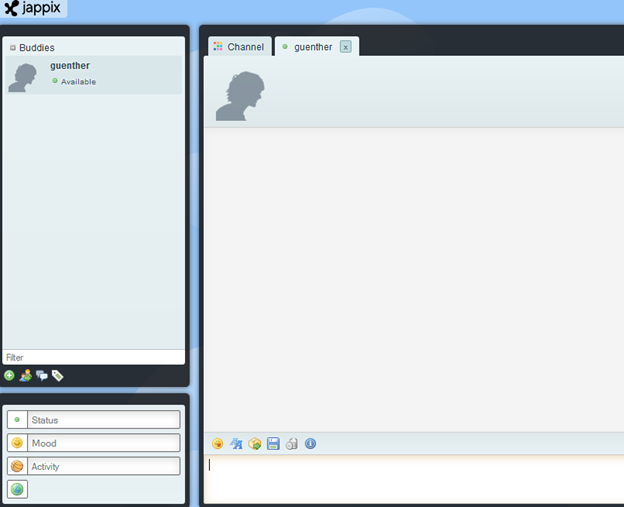This screenshot has height=507, width=624.
Task: Click the Jappix logo
Action: [x=33, y=8]
